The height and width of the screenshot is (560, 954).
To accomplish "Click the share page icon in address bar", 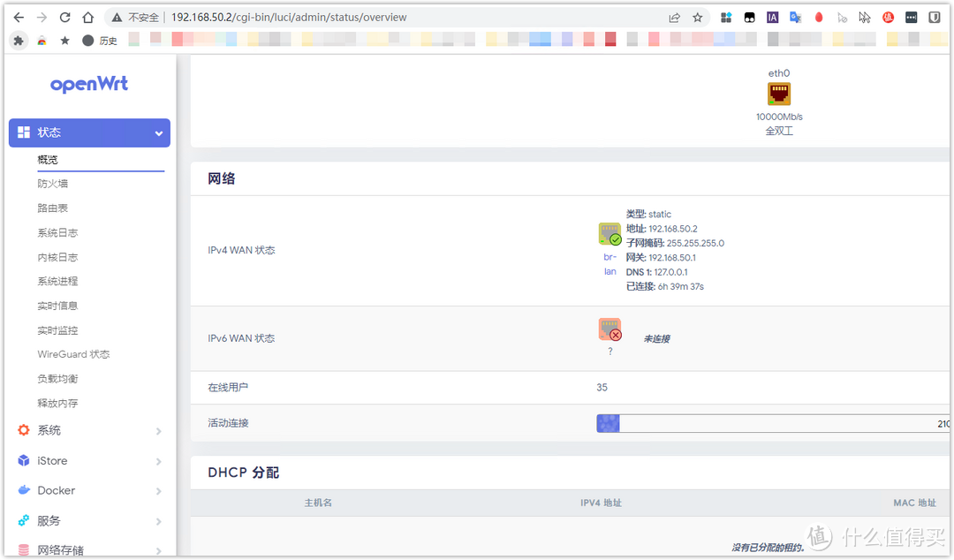I will [x=674, y=18].
